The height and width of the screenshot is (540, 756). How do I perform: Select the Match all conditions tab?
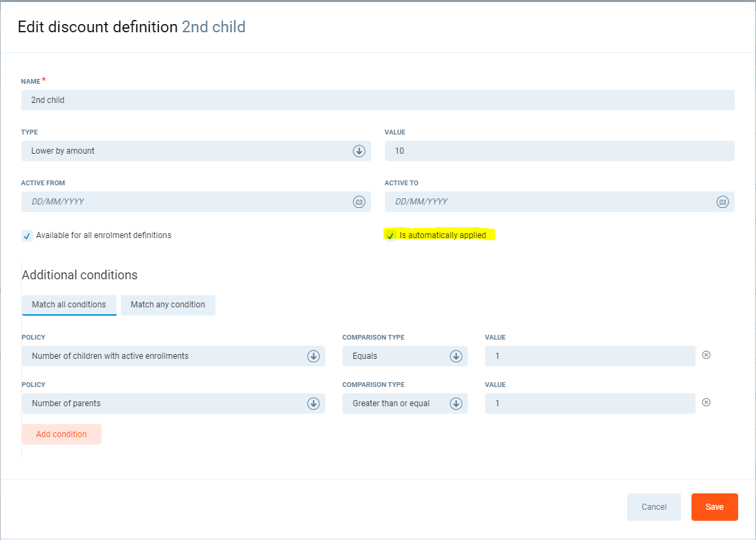69,305
